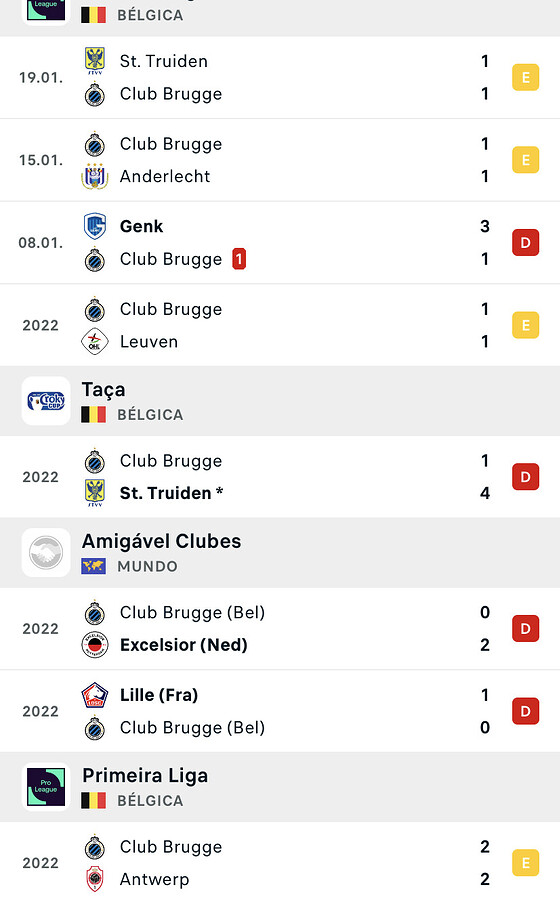Tap the Amigável Clubes handshake icon
The width and height of the screenshot is (560, 900).
point(46,553)
